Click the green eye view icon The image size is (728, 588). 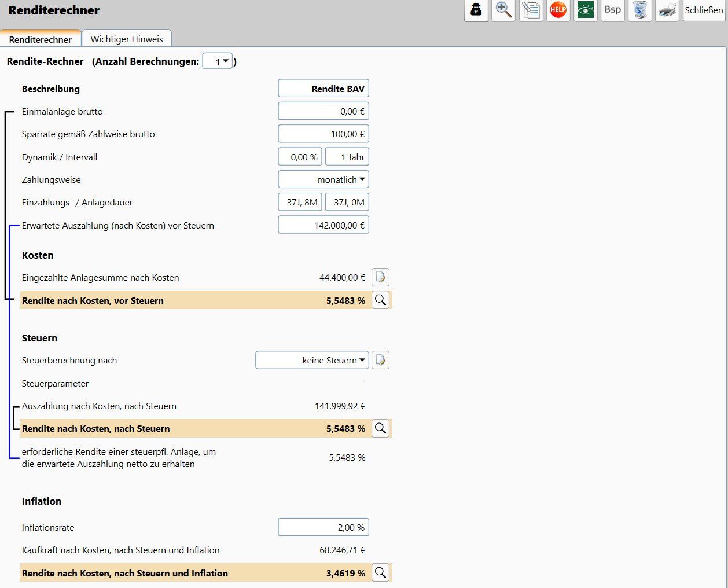tap(586, 10)
